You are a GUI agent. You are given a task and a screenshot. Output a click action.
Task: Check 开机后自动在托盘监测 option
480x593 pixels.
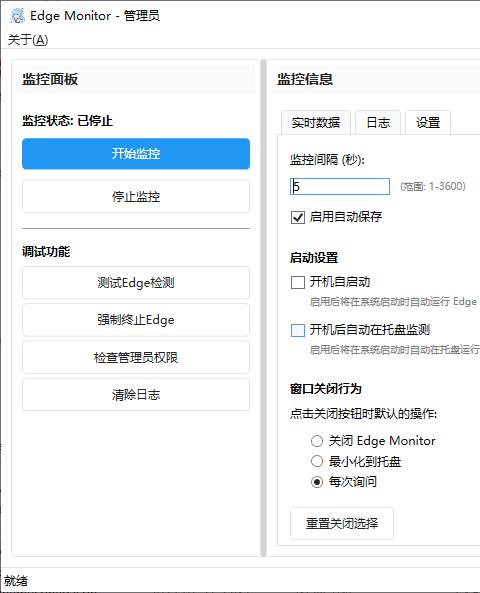pos(298,330)
